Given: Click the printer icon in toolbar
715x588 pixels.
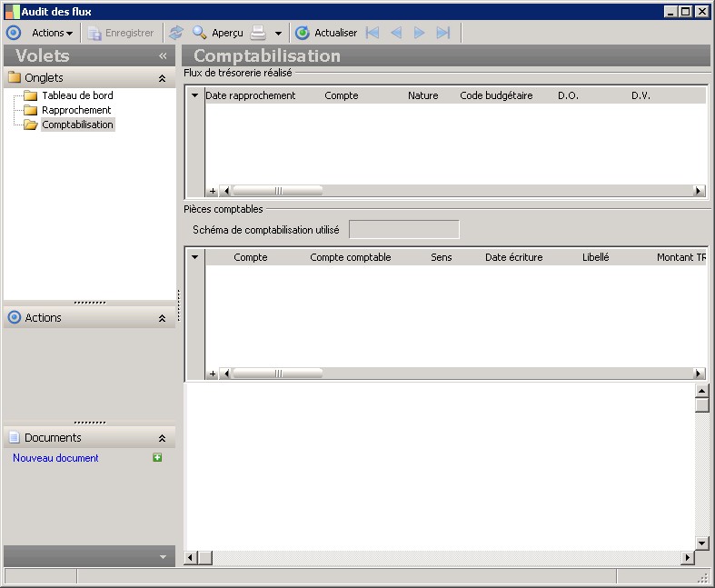Looking at the screenshot, I should tap(258, 33).
